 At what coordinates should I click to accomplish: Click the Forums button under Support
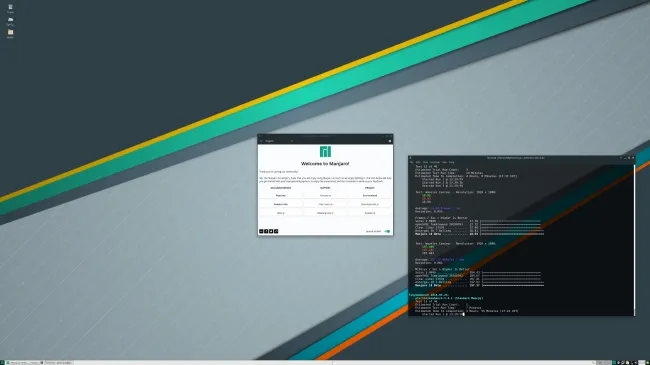tap(325, 195)
